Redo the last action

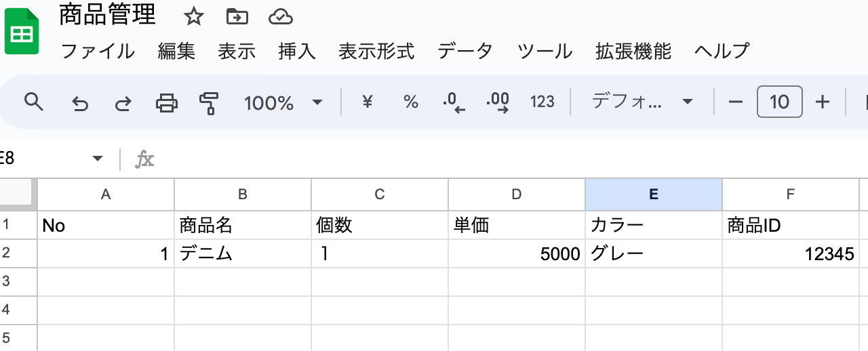[x=123, y=103]
